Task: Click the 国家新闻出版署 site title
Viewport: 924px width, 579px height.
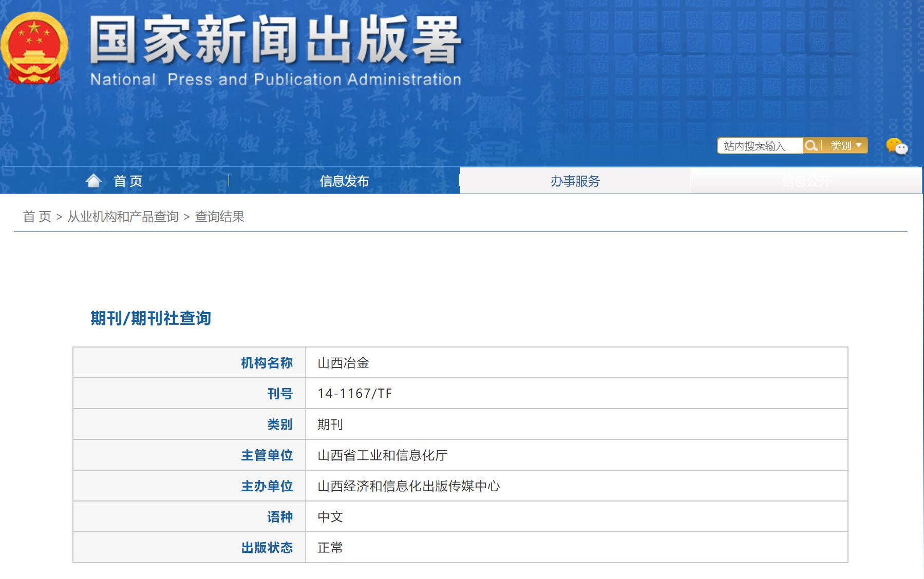Action: tap(275, 41)
